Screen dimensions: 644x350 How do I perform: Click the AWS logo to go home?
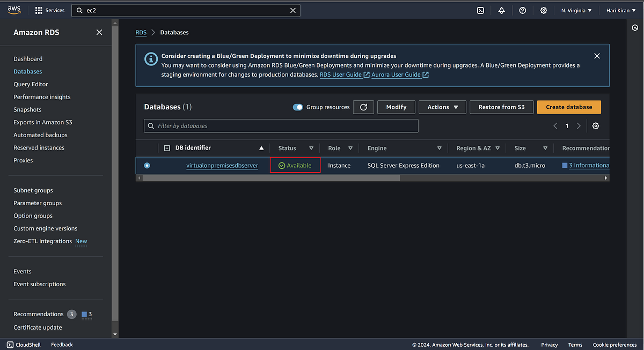click(13, 10)
